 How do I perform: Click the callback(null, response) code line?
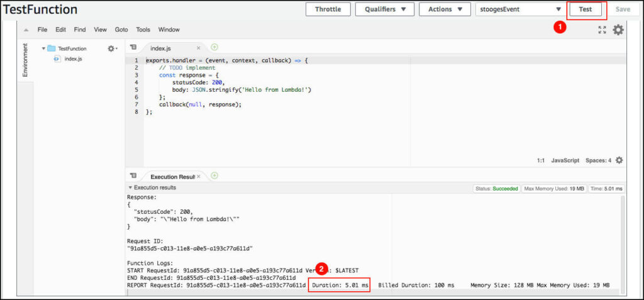pyautogui.click(x=201, y=104)
